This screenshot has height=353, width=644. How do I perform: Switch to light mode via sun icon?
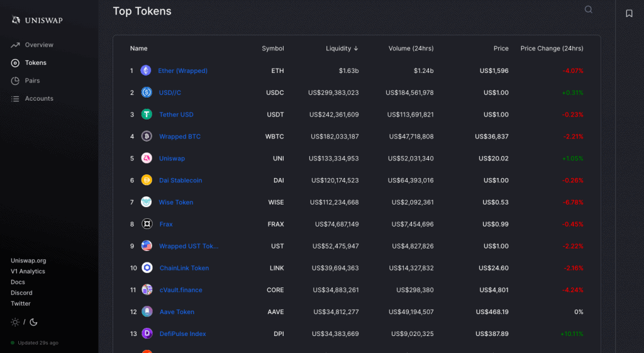pyautogui.click(x=15, y=322)
